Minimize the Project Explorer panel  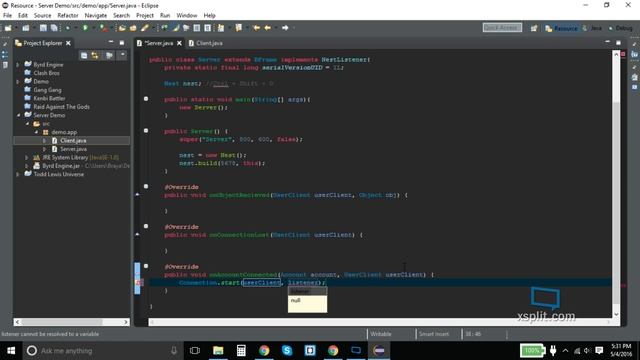pos(111,42)
